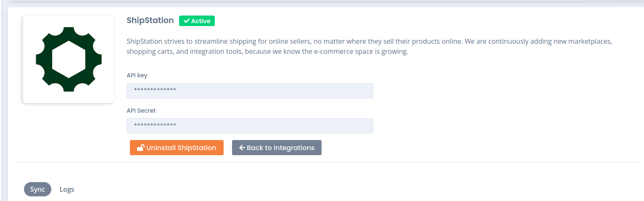The height and width of the screenshot is (201, 644).
Task: Click the hexagon center of the gear logo
Action: click(x=69, y=59)
